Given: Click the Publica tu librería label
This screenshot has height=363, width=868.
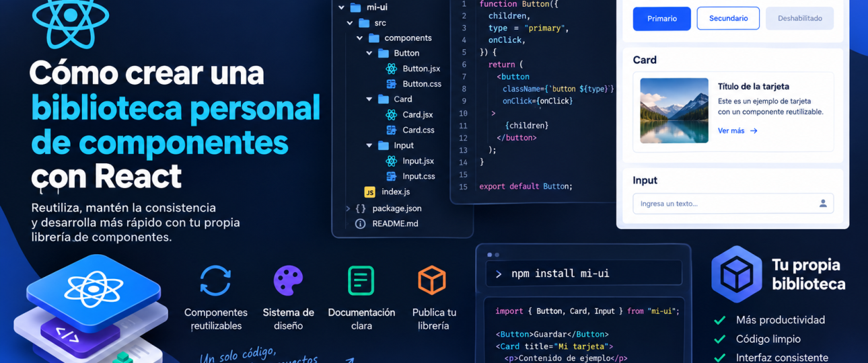Looking at the screenshot, I should click(x=434, y=319).
